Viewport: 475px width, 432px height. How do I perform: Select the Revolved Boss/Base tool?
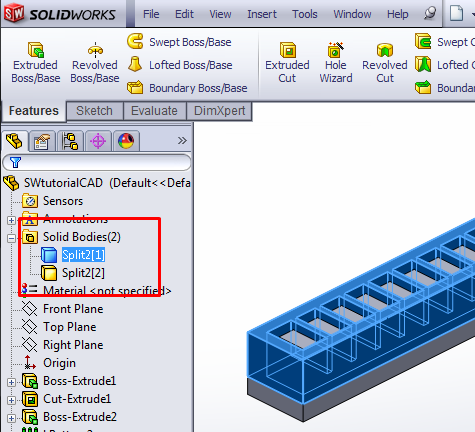(x=95, y=63)
